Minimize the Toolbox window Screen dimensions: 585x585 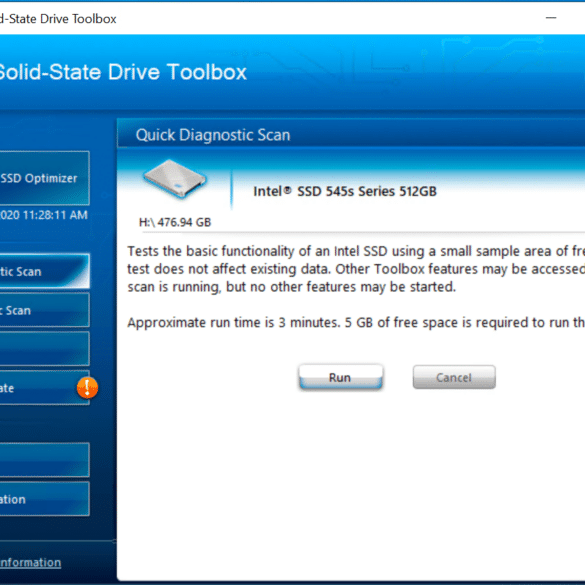[x=551, y=18]
